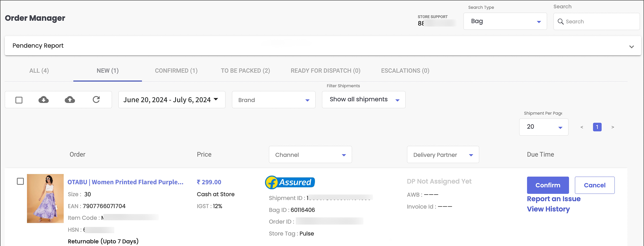
Task: Select page number 1 button
Action: 597,127
